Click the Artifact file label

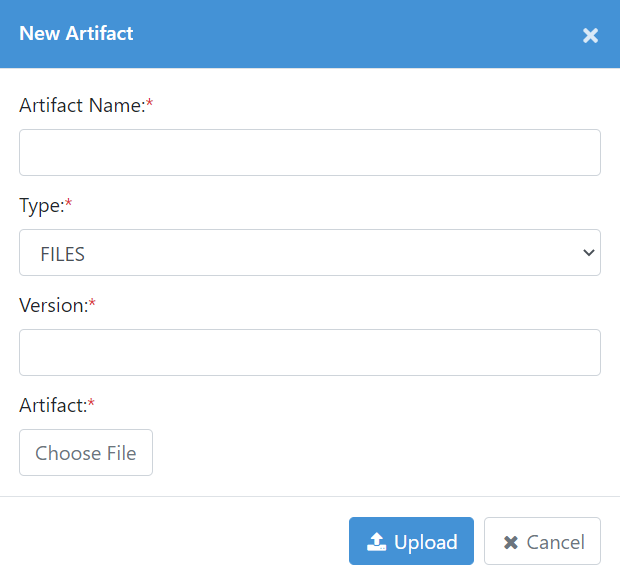(53, 405)
